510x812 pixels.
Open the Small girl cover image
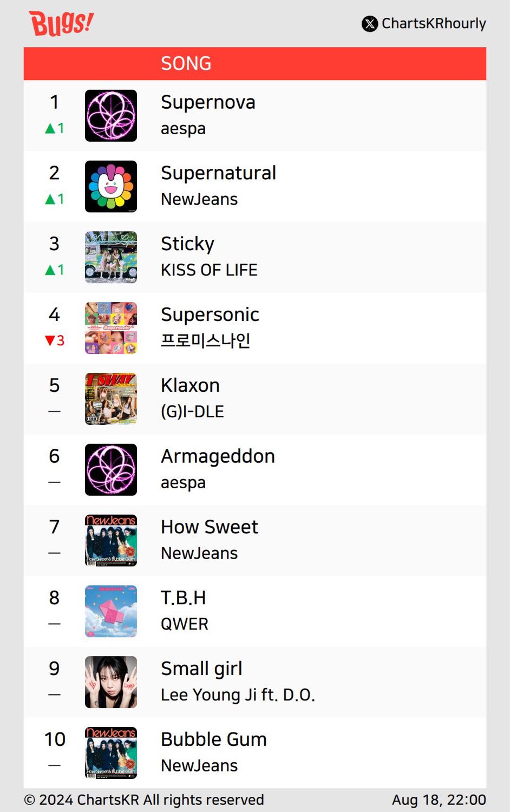111,682
